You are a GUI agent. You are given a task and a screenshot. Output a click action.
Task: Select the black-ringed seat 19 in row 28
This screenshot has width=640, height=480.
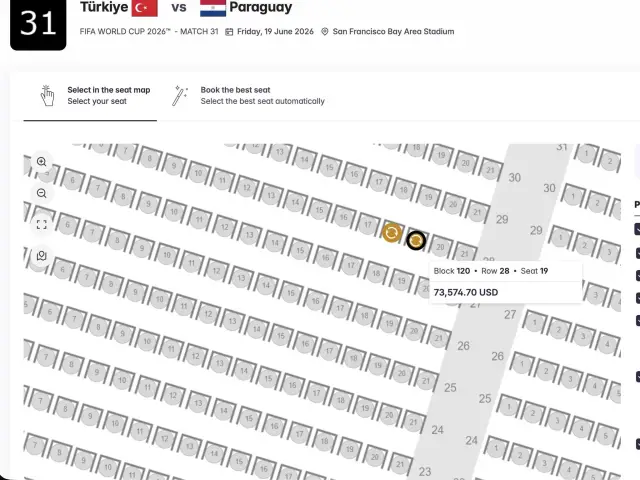pyautogui.click(x=416, y=240)
